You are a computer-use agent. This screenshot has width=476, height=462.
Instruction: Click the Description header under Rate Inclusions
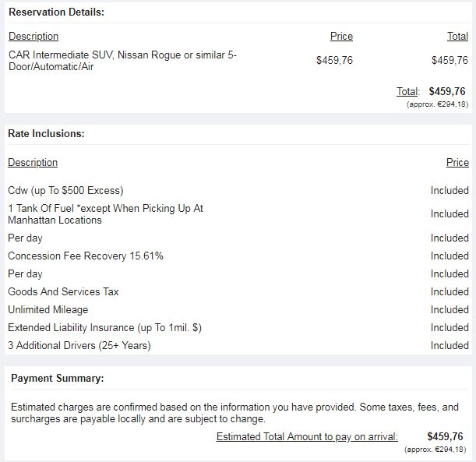(x=33, y=162)
